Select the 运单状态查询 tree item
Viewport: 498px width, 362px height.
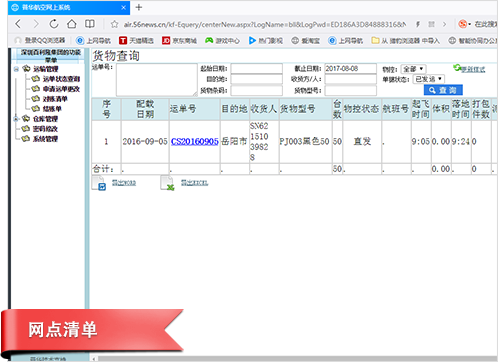(61, 79)
